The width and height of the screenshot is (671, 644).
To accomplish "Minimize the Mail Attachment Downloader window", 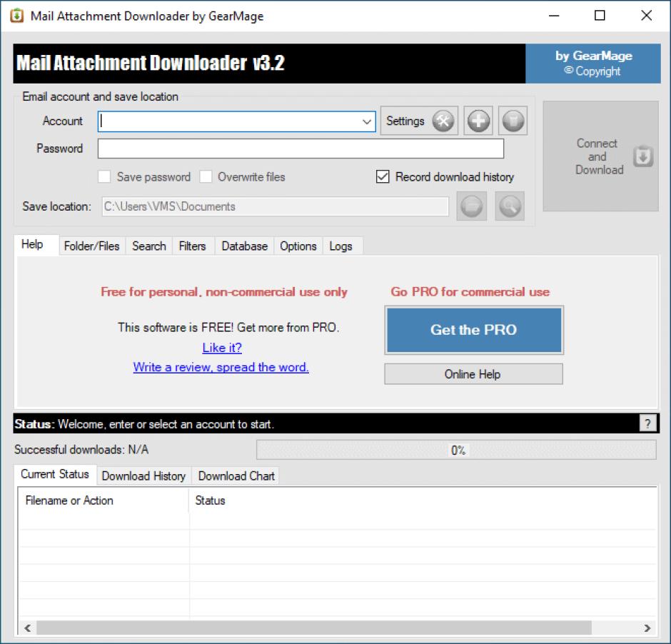I will [x=554, y=16].
